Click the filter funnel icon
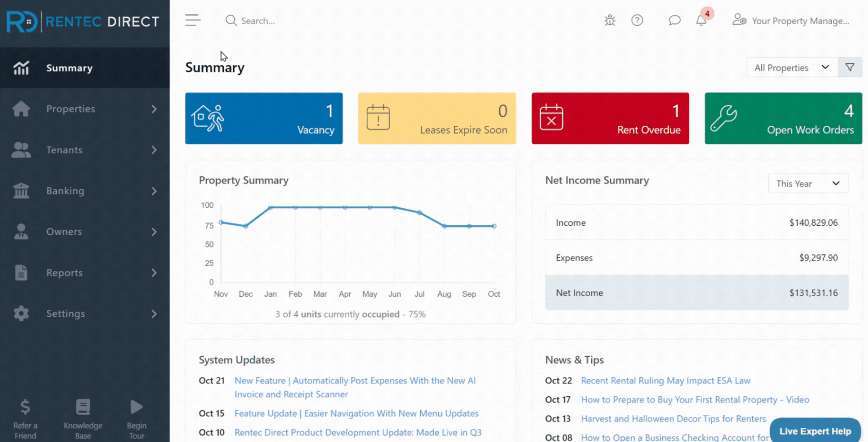The image size is (868, 442). coord(850,67)
